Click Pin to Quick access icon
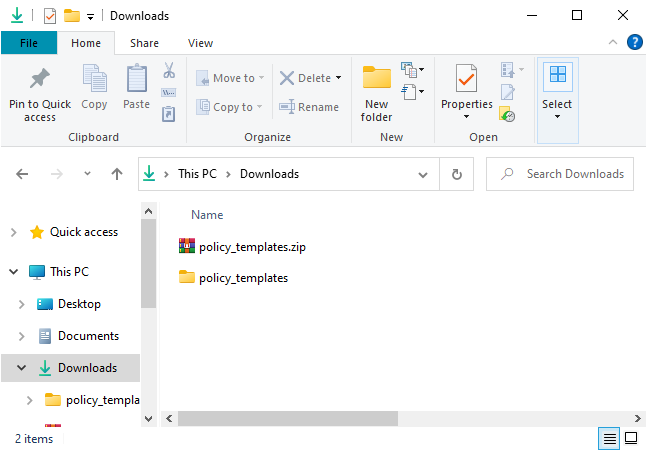This screenshot has height=451, width=647. (40, 78)
